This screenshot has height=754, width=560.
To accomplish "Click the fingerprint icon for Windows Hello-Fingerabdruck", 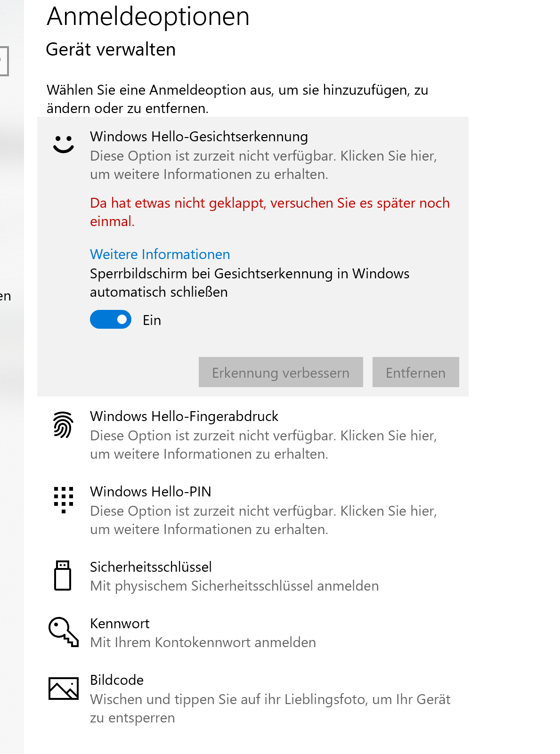I will pyautogui.click(x=63, y=425).
